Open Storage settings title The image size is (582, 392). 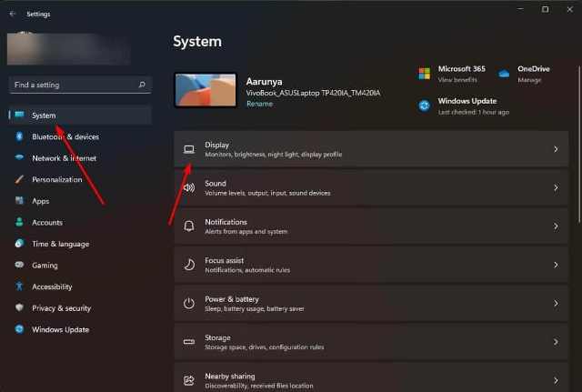[x=217, y=337]
